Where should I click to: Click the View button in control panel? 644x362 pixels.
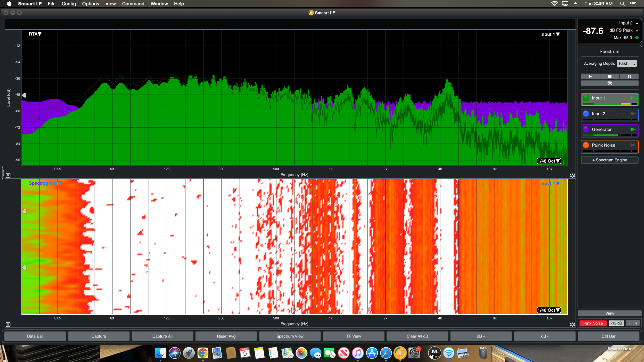click(610, 313)
